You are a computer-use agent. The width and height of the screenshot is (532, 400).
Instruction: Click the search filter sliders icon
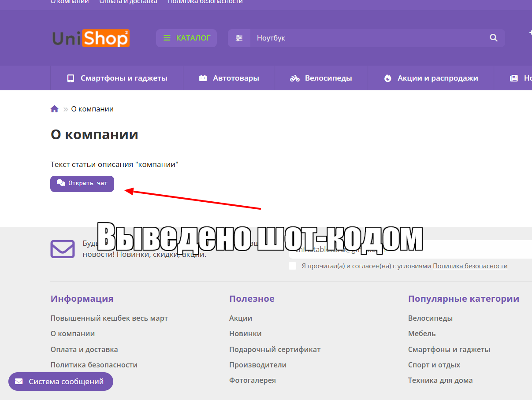(x=239, y=38)
